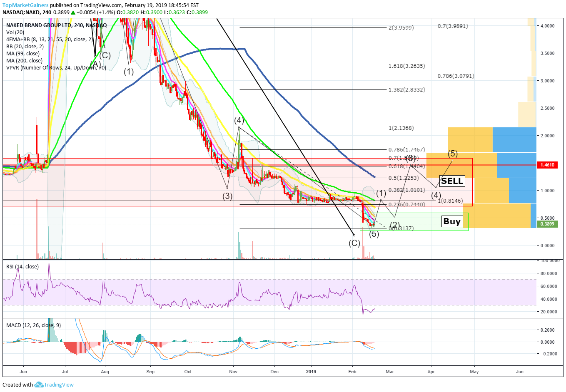The height and width of the screenshot is (392, 566).
Task: Click the 0.786(3.0791) Fibonacci level label
Action: pos(456,76)
